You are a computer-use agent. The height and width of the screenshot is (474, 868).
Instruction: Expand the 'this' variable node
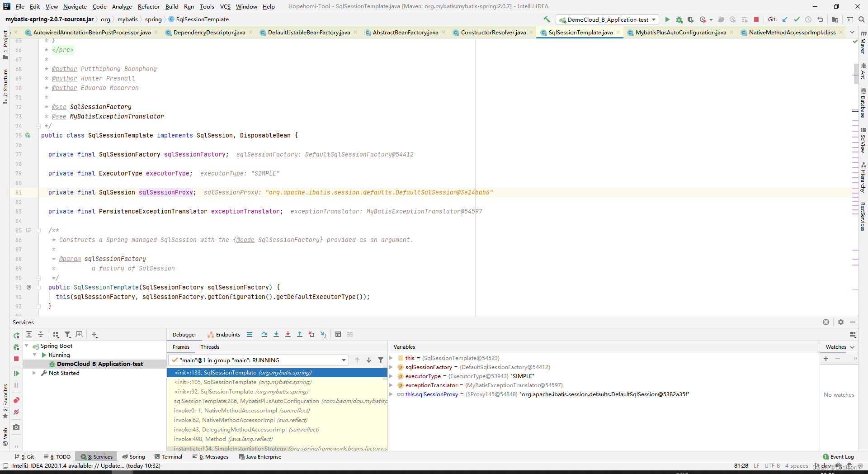pos(391,358)
